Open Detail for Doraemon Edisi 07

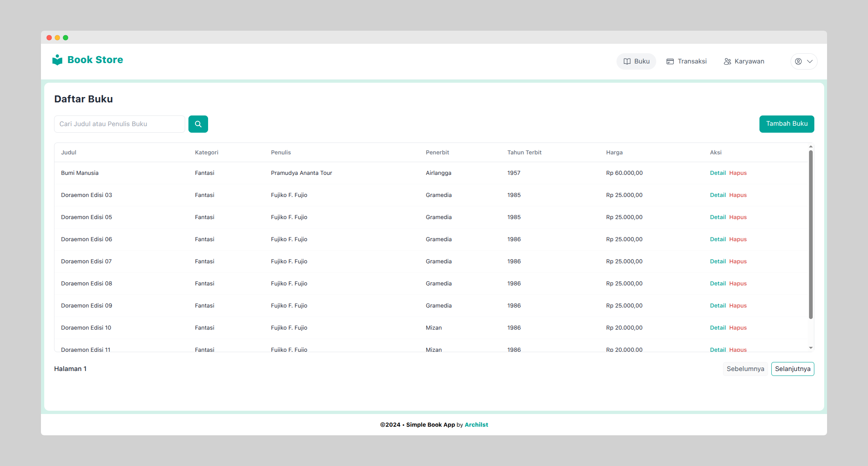coord(718,261)
